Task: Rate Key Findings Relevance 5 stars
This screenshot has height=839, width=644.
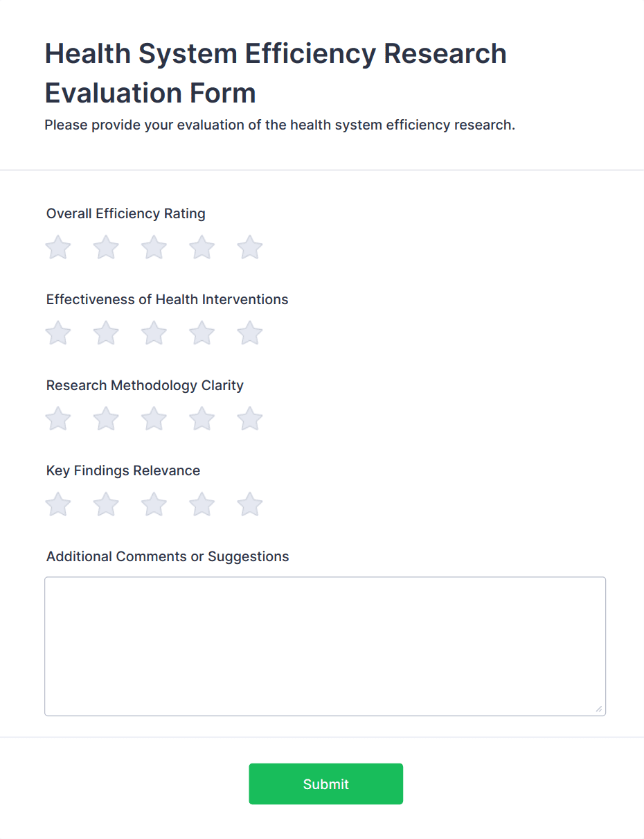Action: click(249, 504)
